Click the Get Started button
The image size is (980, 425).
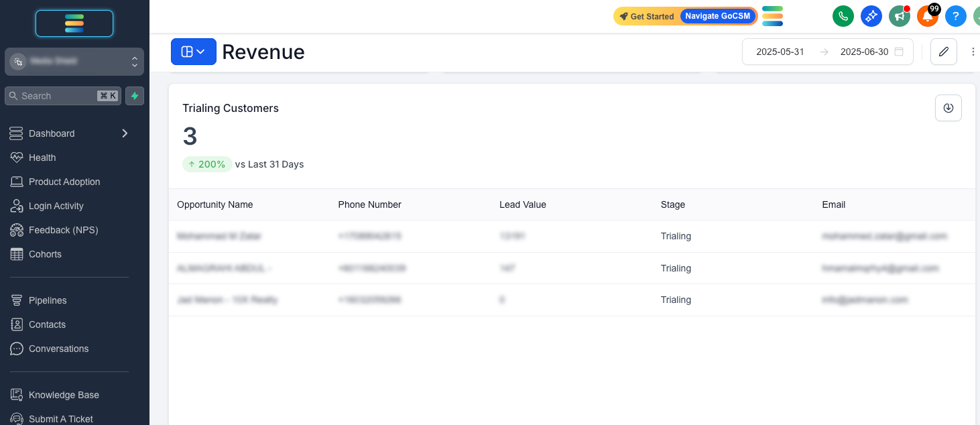pyautogui.click(x=647, y=16)
